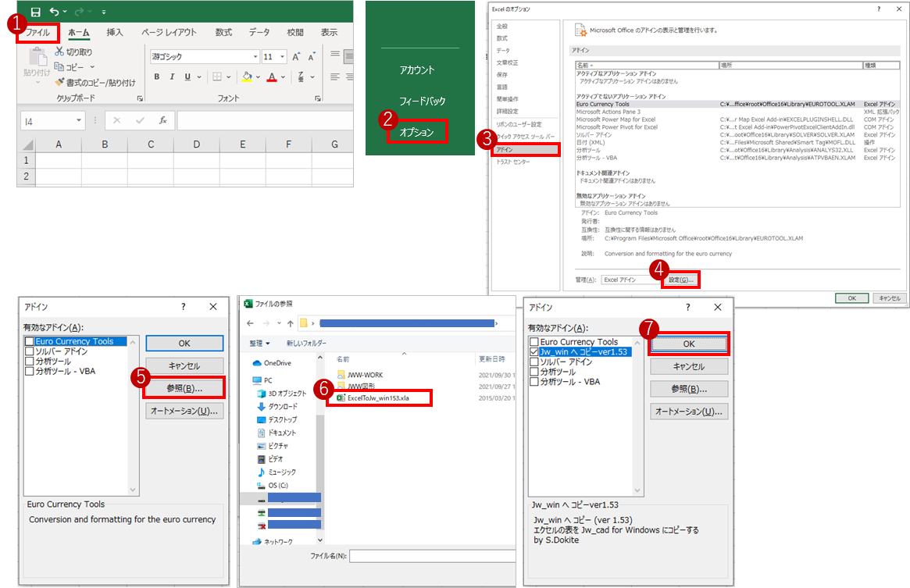The image size is (910, 588).
Task: Check 分析ツール in the dialog listing Jw_win
Action: [x=534, y=372]
